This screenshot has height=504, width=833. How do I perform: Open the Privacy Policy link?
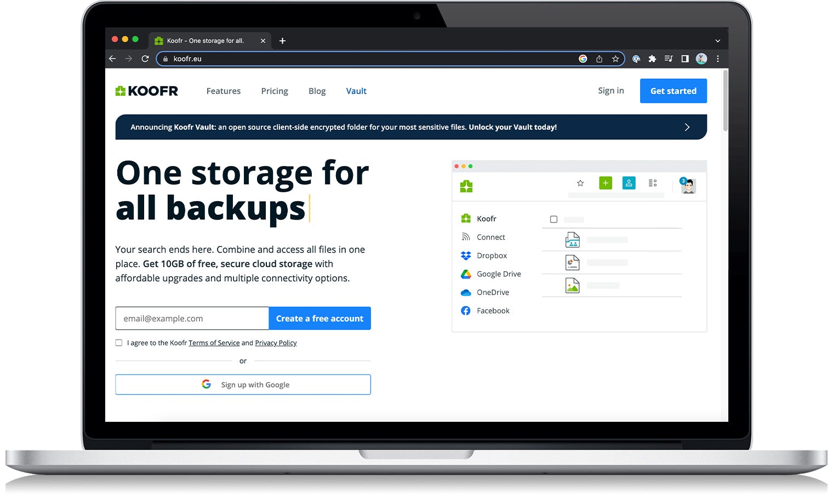(x=276, y=343)
